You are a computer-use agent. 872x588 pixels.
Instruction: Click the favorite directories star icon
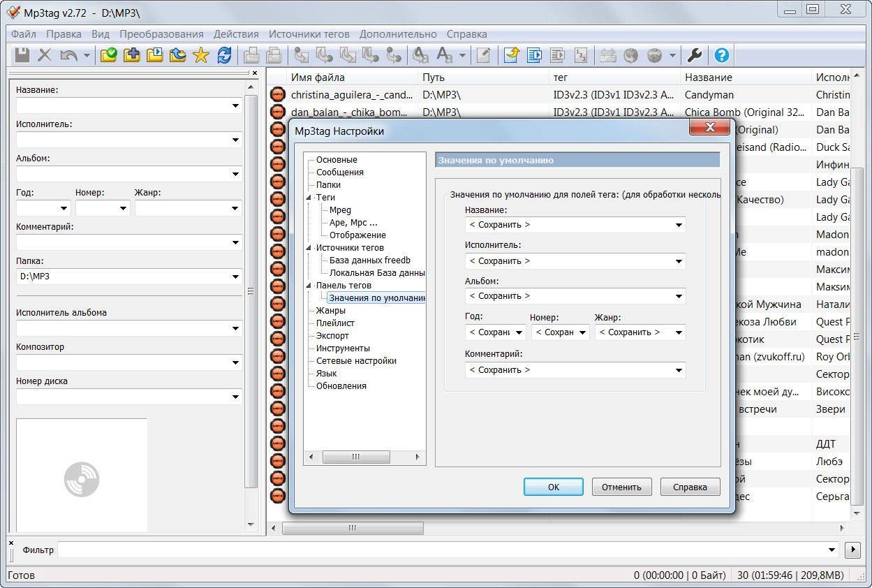click(201, 55)
